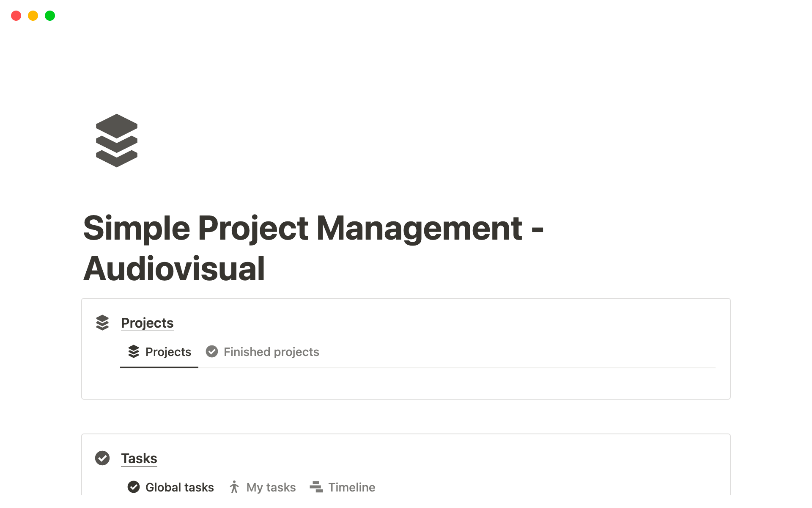Click the walking person icon on My tasks tab
This screenshot has width=812, height=508.
point(234,487)
